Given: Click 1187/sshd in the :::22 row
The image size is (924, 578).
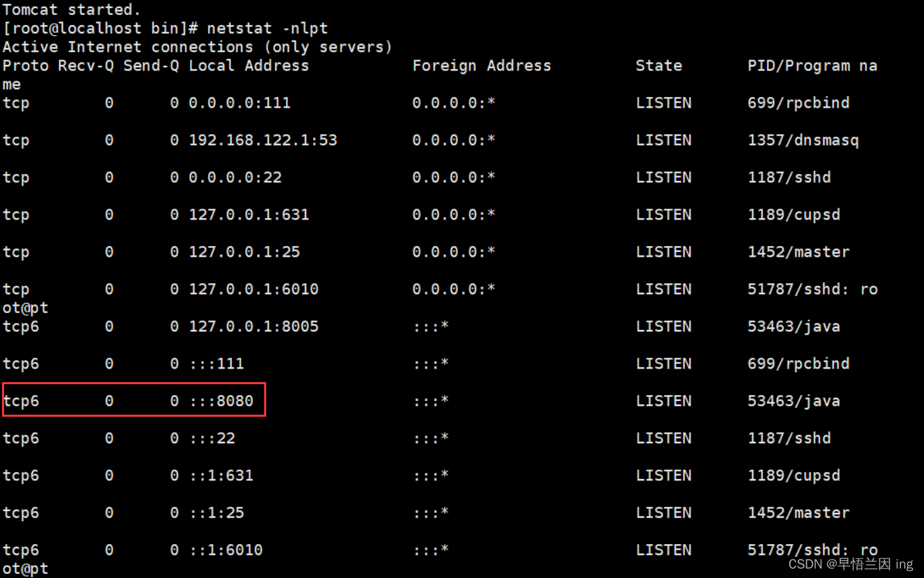Looking at the screenshot, I should pos(789,438).
